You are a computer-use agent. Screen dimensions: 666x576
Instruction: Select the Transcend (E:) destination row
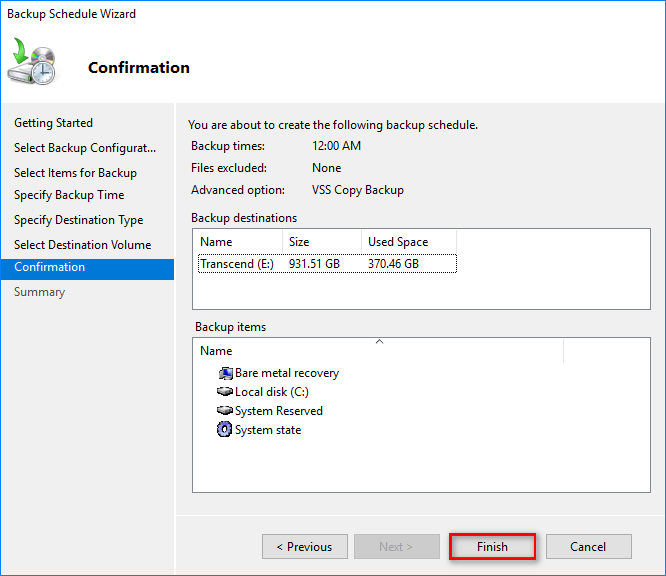coord(327,263)
